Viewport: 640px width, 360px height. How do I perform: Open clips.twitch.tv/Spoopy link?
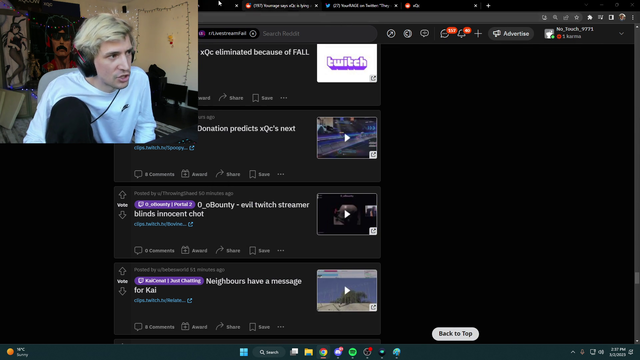(x=164, y=148)
